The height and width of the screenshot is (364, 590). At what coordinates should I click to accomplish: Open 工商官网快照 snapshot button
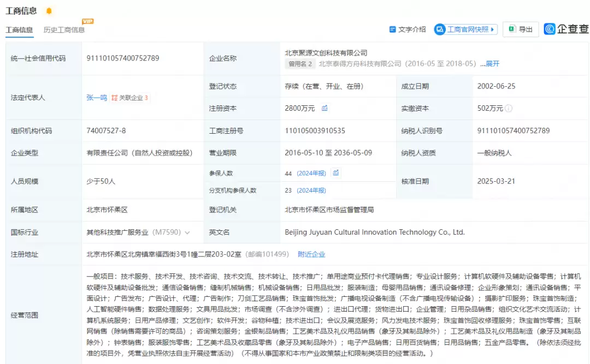(465, 29)
